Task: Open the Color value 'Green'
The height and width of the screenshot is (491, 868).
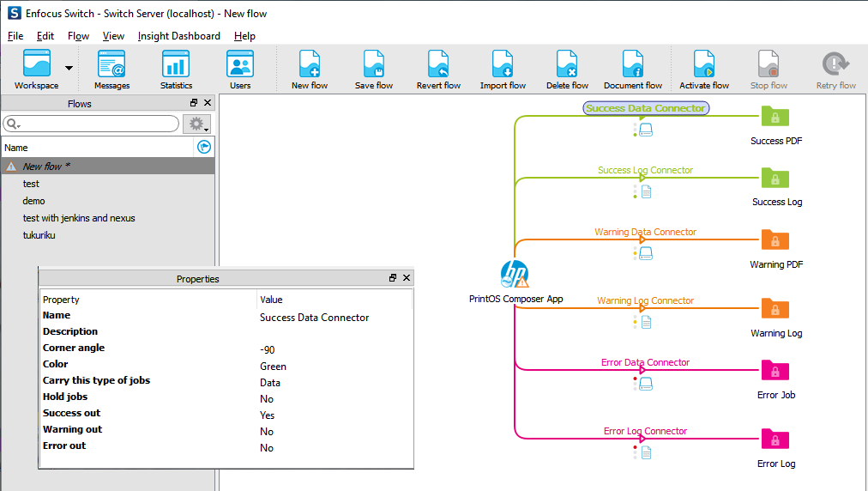Action: coord(273,367)
